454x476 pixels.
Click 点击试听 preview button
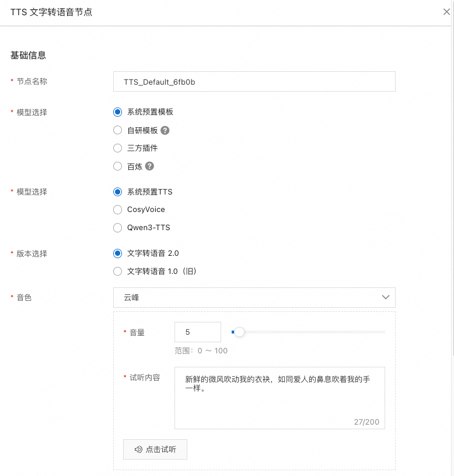155,449
